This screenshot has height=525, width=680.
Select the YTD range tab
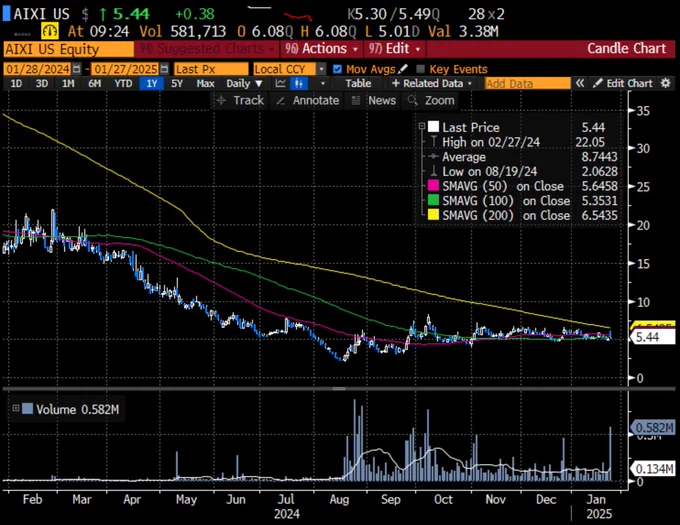[123, 83]
